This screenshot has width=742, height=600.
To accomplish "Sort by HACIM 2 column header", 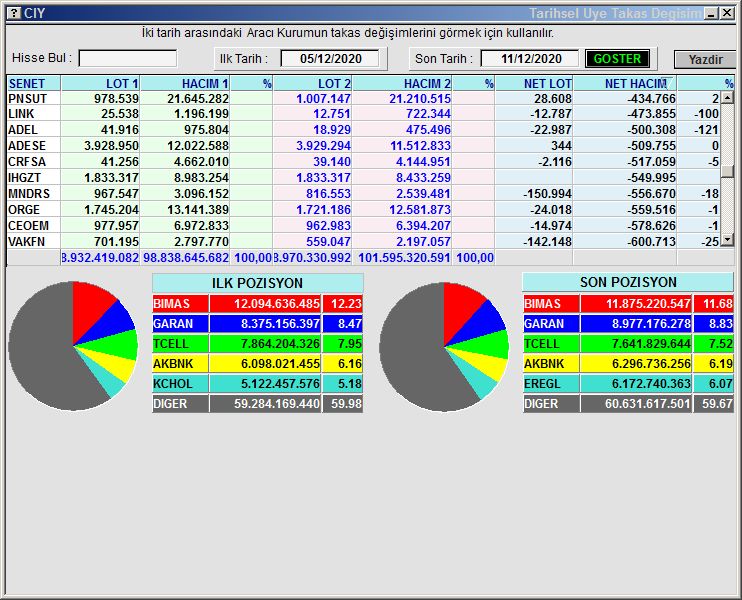I will pos(402,83).
